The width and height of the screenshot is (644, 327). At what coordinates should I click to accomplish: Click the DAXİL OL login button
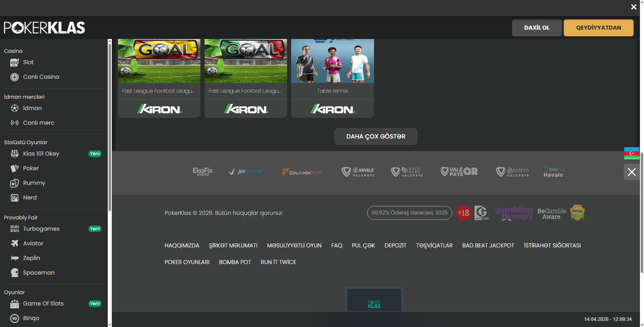(x=537, y=28)
